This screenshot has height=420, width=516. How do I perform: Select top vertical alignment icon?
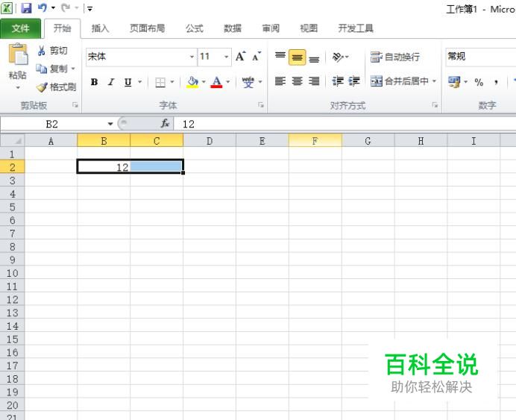pyautogui.click(x=280, y=57)
